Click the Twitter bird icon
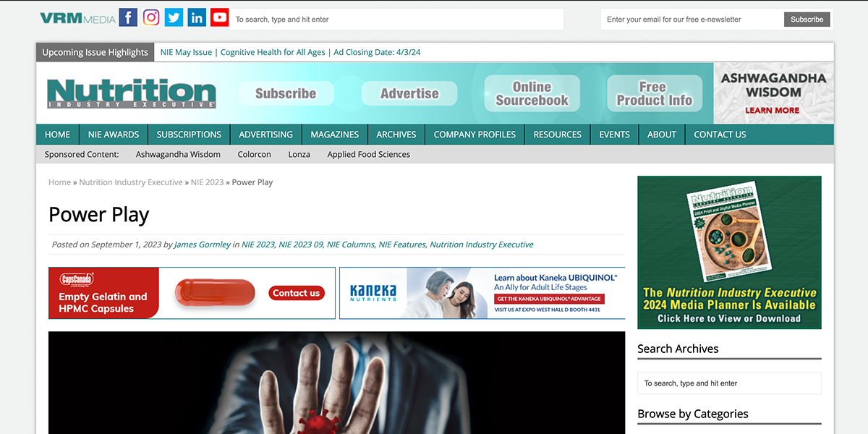 (x=174, y=18)
